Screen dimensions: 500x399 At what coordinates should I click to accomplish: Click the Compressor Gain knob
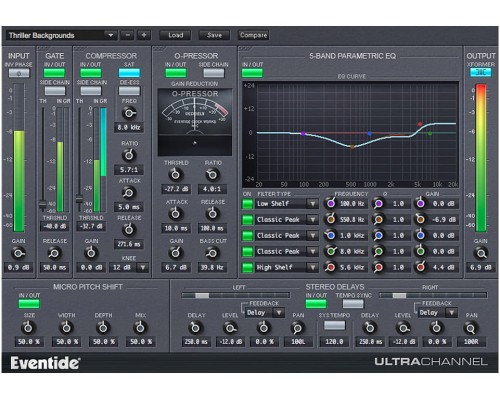pyautogui.click(x=91, y=253)
